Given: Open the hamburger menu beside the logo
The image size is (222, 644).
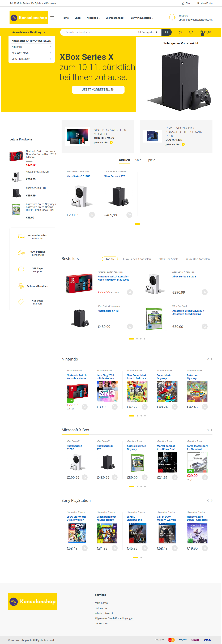Looking at the screenshot, I should (x=52, y=18).
